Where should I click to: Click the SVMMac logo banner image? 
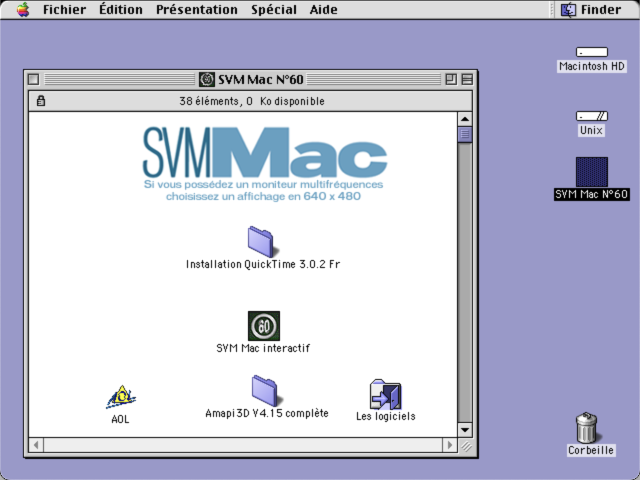click(x=264, y=163)
